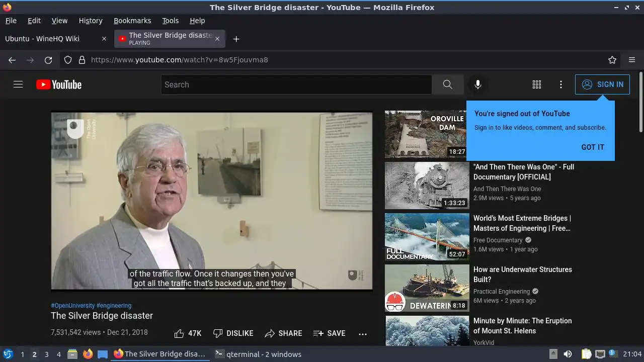Bookmark this page with star icon

click(612, 60)
